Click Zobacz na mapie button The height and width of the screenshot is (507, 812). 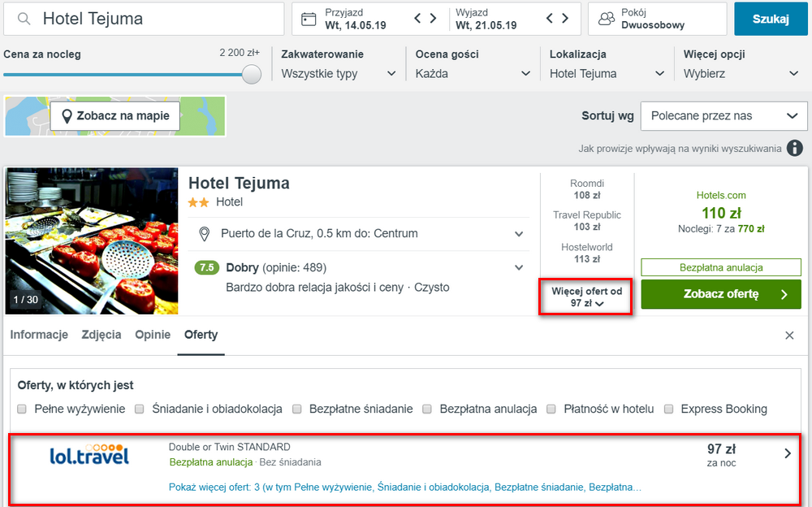click(115, 115)
